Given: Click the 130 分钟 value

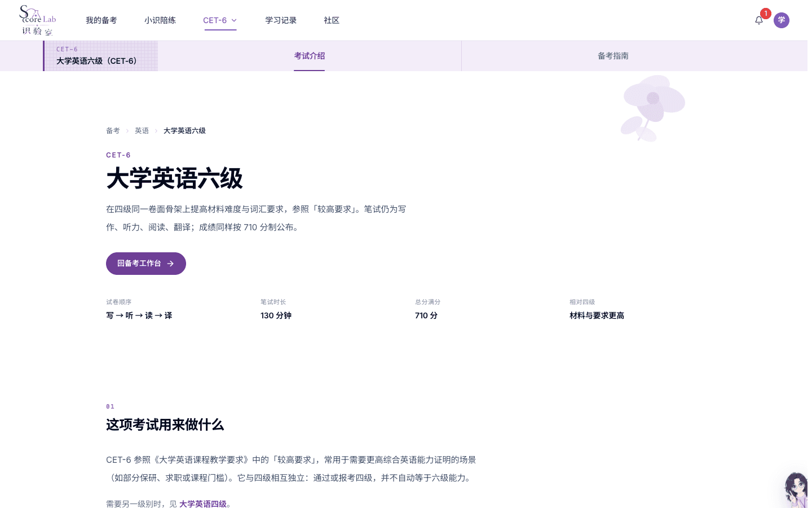Looking at the screenshot, I should click(x=276, y=316).
